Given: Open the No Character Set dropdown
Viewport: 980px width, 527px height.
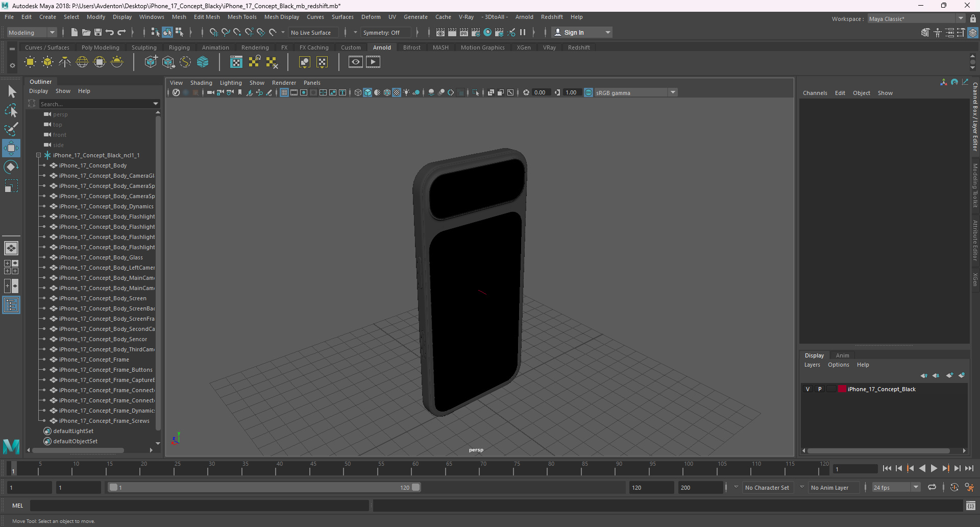Looking at the screenshot, I should click(x=736, y=487).
